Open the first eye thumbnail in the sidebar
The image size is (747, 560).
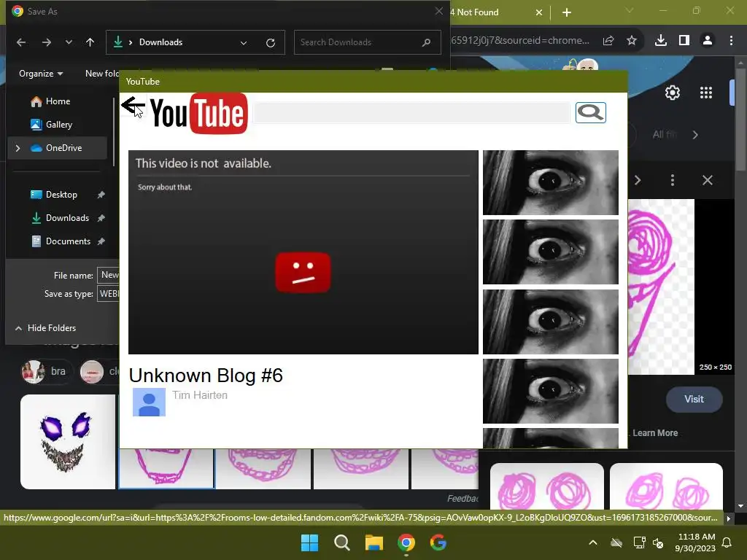click(550, 182)
